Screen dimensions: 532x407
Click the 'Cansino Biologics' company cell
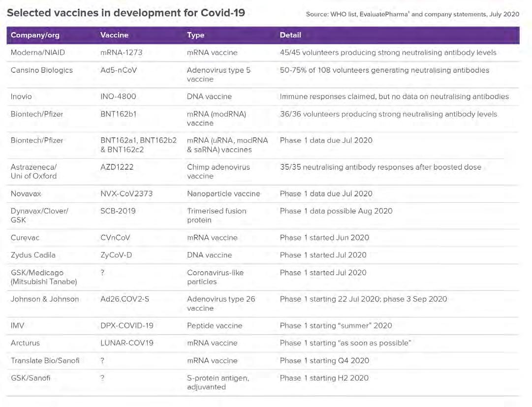point(42,70)
